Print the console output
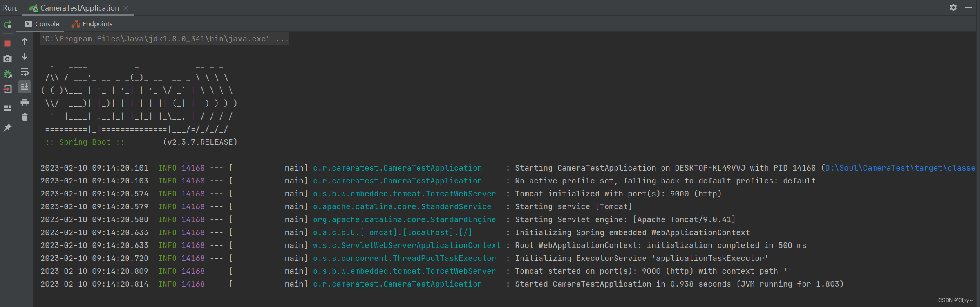The image size is (980, 307). pyautogui.click(x=25, y=102)
